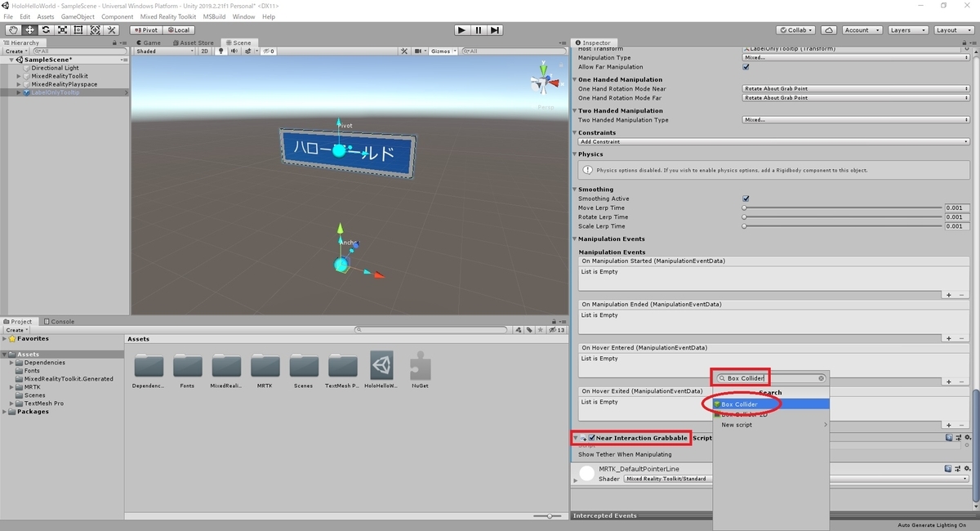
Task: Open Two Handed Manipulation Type dropdown
Action: point(856,119)
